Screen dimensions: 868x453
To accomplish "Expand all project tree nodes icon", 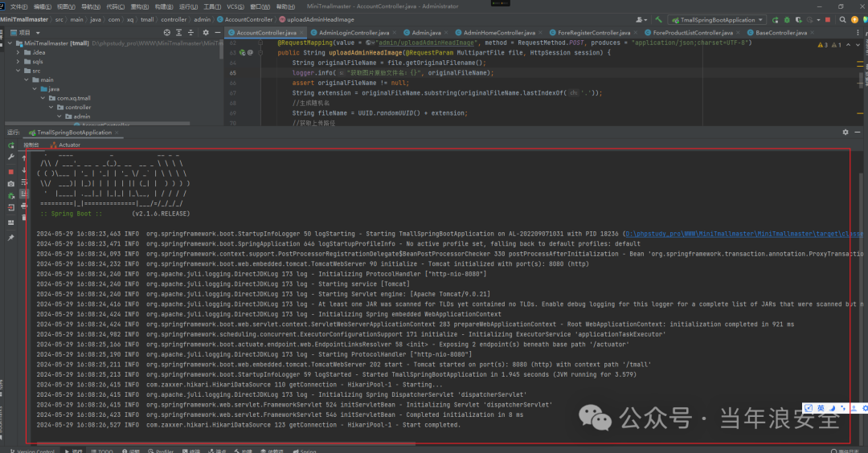I will [x=178, y=33].
